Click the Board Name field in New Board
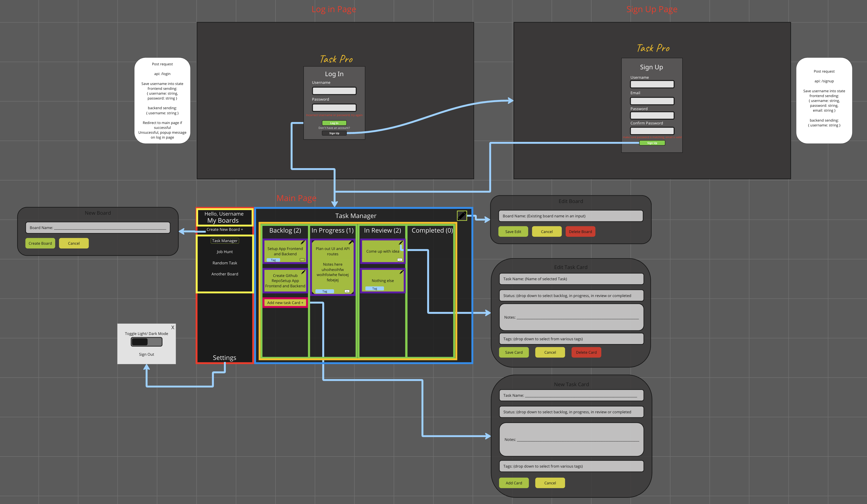 [x=98, y=228]
